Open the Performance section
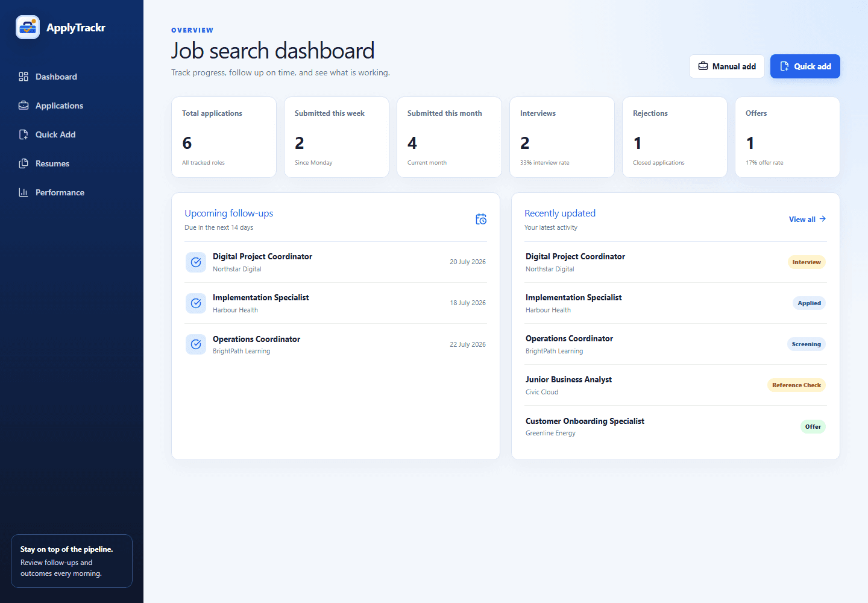Screen dimensions: 868x603 pyautogui.click(x=72, y=192)
